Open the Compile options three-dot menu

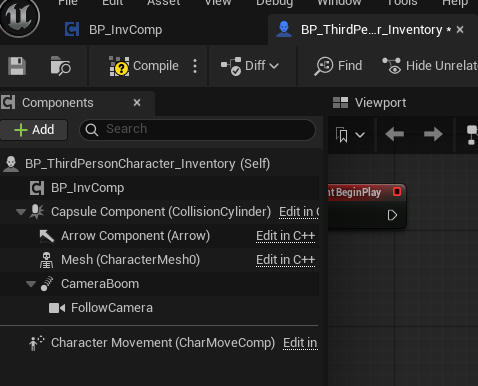tap(195, 66)
